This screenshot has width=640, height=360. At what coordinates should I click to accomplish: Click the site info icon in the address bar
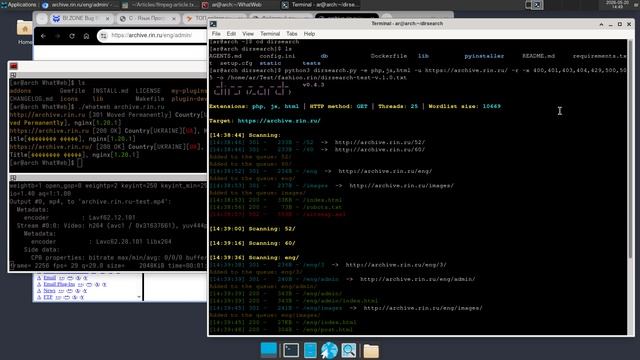[104, 36]
